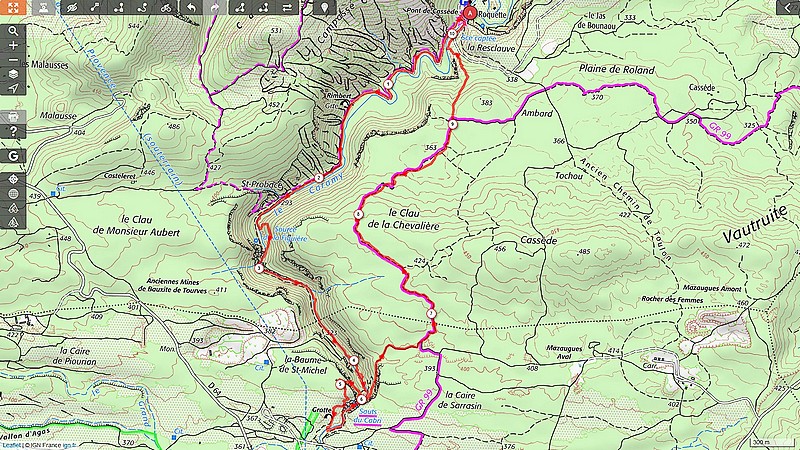
Task: Expand the map layers selector
Action: [13, 74]
